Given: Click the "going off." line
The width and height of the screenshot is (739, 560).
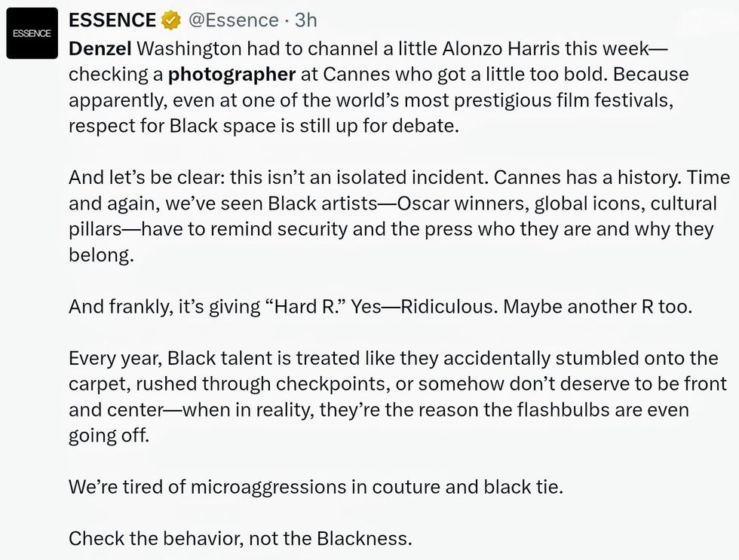Looking at the screenshot, I should coord(109,436).
